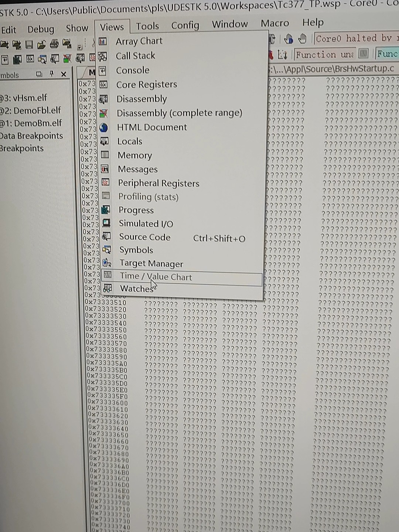Click memory address 0x73333510
Screen dimensions: 399x532
[x=106, y=303]
